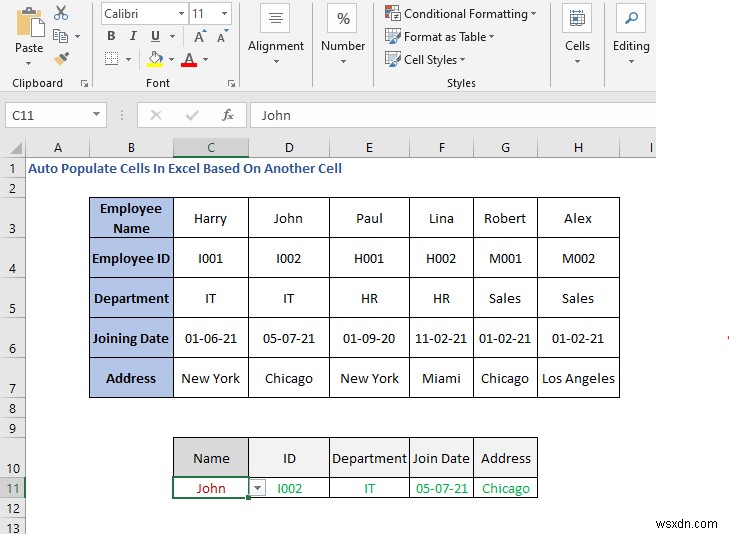The height and width of the screenshot is (534, 729).
Task: Select column C header
Action: (x=211, y=148)
